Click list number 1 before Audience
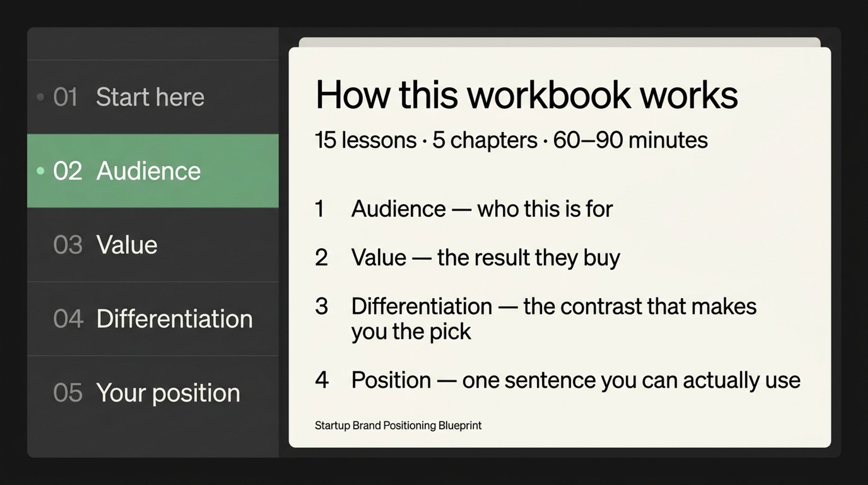The height and width of the screenshot is (485, 868). (x=319, y=208)
